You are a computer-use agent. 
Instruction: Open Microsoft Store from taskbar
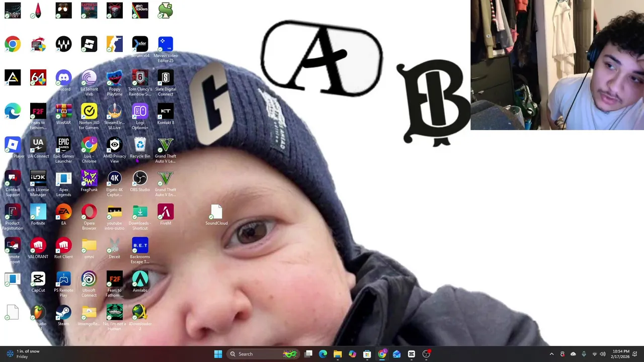tap(367, 354)
